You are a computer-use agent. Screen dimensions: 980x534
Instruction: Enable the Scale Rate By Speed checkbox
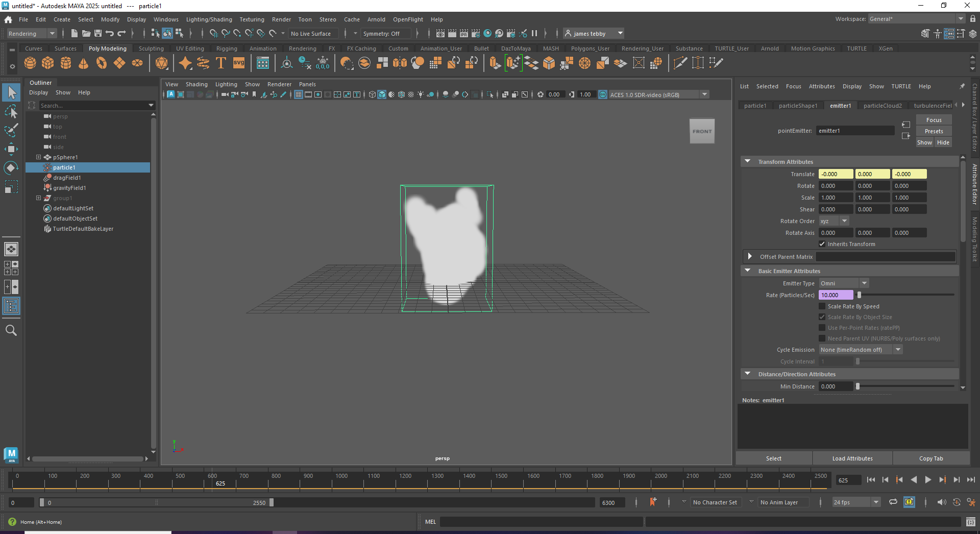point(822,306)
